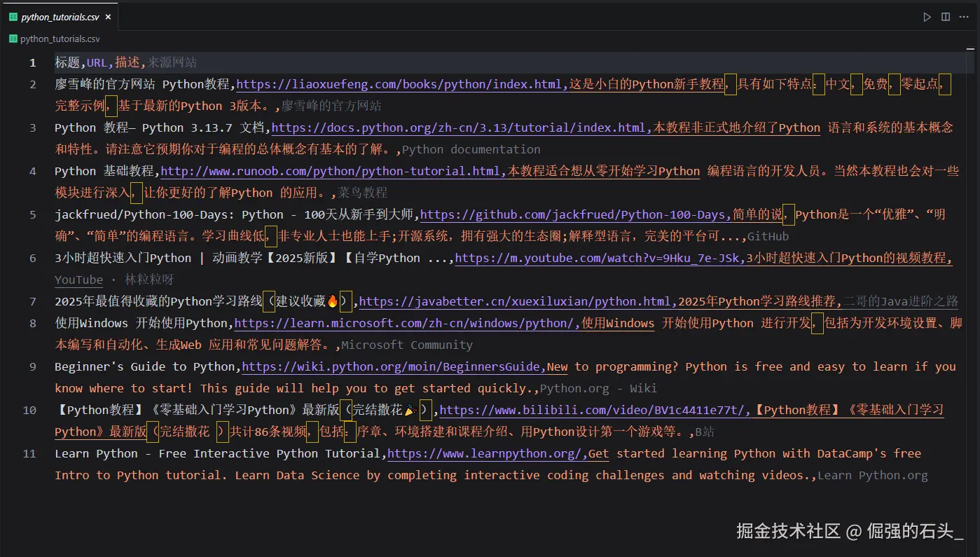Open the learnpython.org link

point(483,453)
